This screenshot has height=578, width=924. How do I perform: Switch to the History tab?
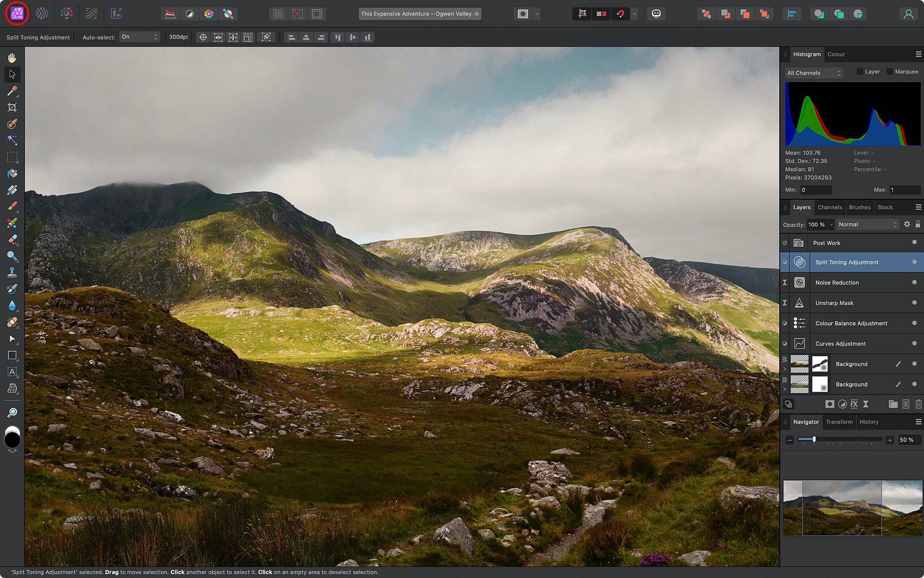(x=869, y=422)
